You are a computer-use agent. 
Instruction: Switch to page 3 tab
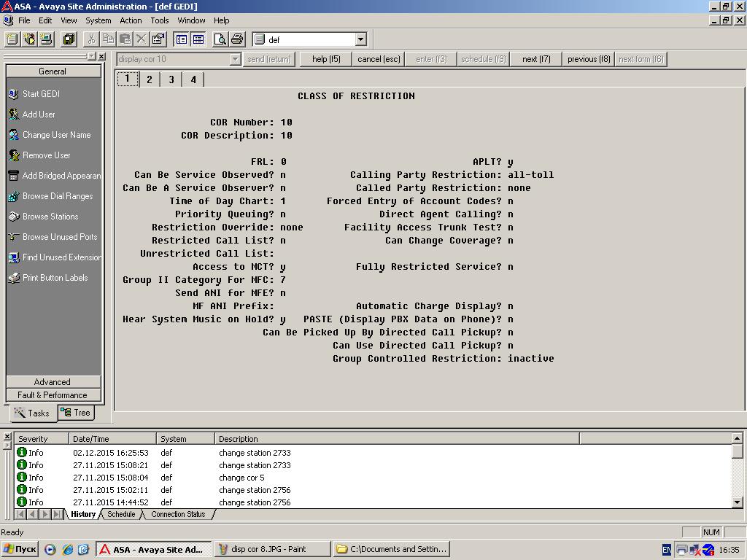click(171, 79)
